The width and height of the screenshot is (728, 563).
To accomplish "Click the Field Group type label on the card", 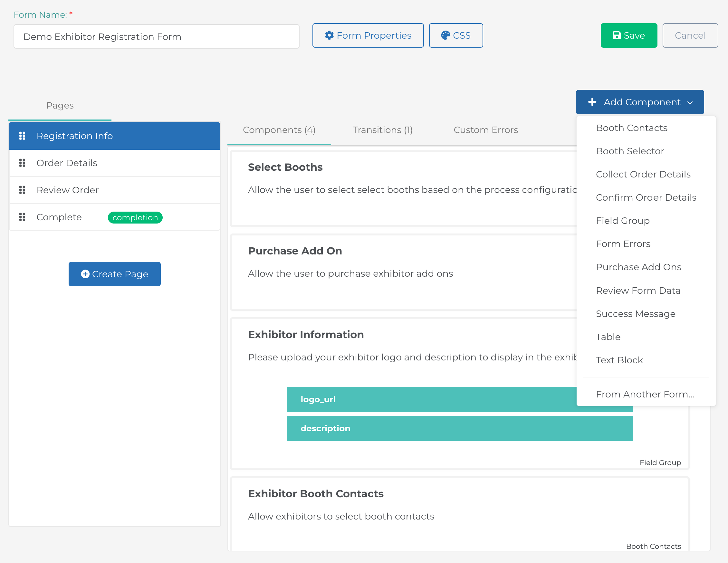I will [660, 462].
